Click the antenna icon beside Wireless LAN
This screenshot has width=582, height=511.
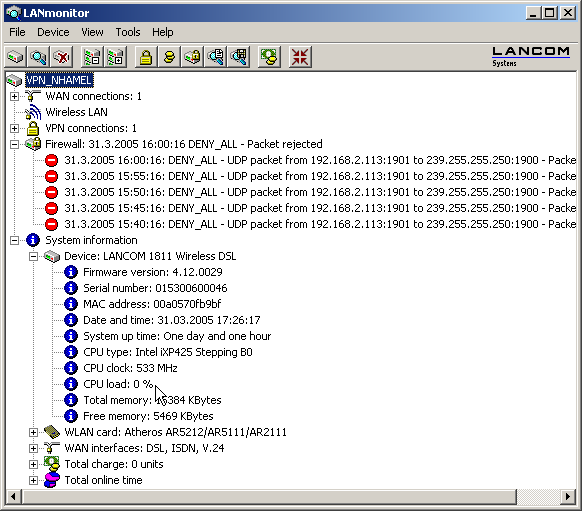tap(33, 112)
